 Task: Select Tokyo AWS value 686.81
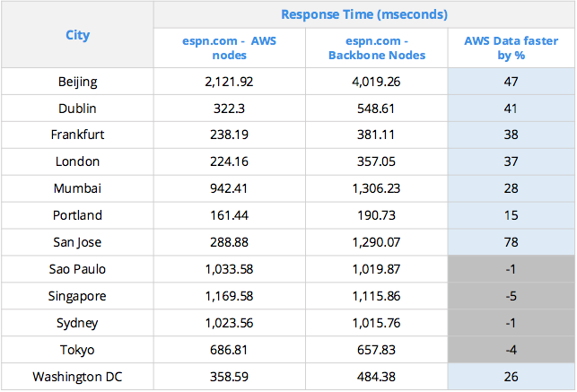point(229,350)
